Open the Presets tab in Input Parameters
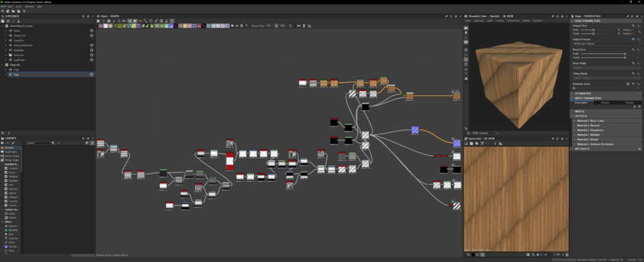 629,102
